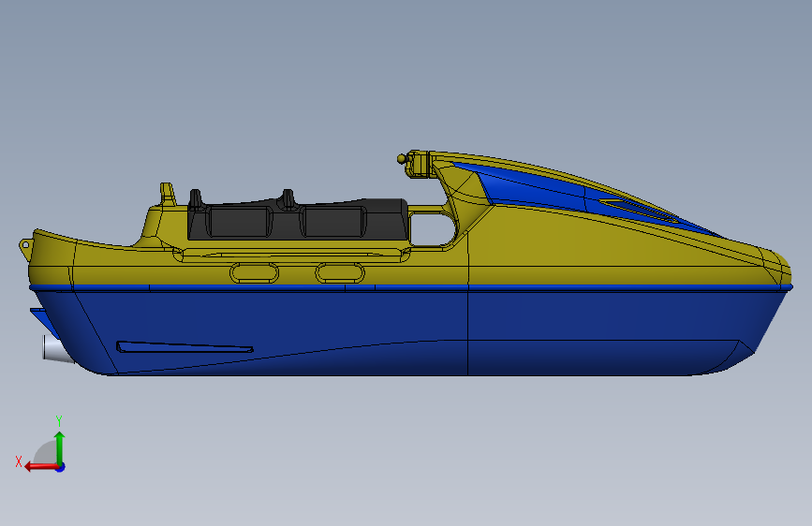This screenshot has height=526, width=812.
Task: Click the green Y axis arrow of the triad
Action: coord(60,447)
